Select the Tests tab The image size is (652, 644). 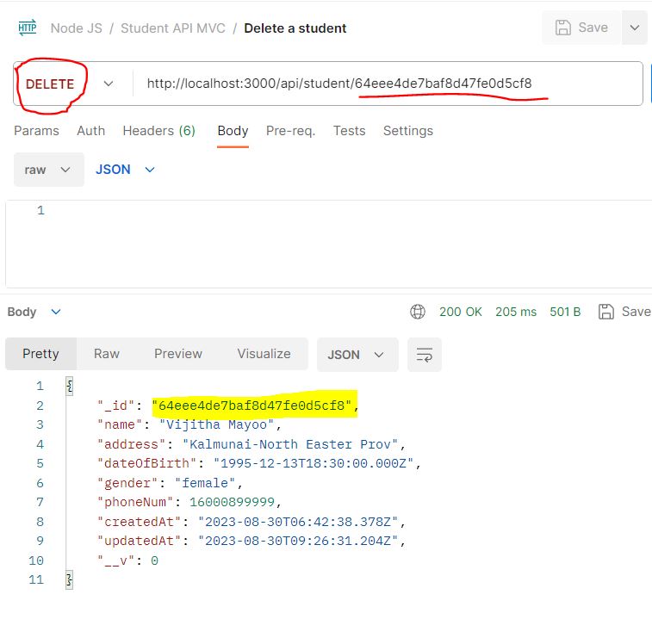tap(350, 131)
